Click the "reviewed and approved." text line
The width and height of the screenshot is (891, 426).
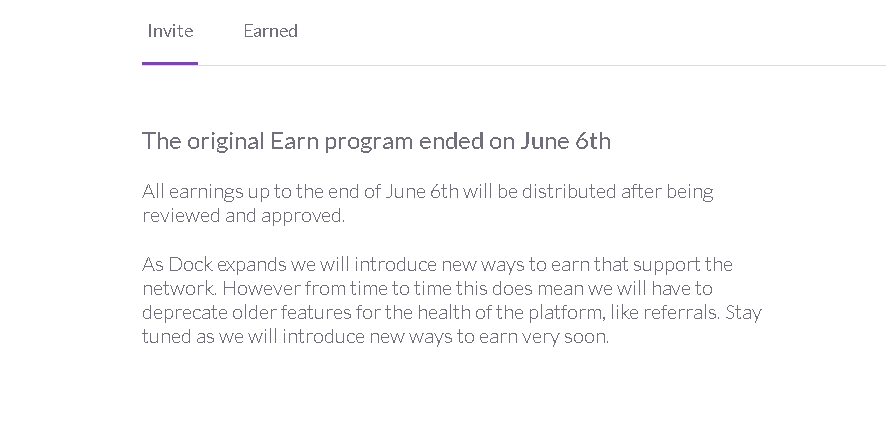click(243, 215)
